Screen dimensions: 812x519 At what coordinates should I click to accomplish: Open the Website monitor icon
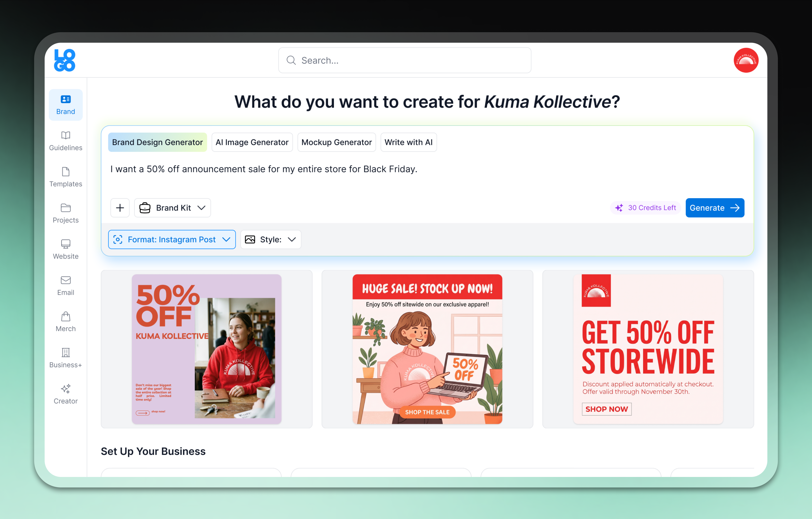(x=66, y=244)
